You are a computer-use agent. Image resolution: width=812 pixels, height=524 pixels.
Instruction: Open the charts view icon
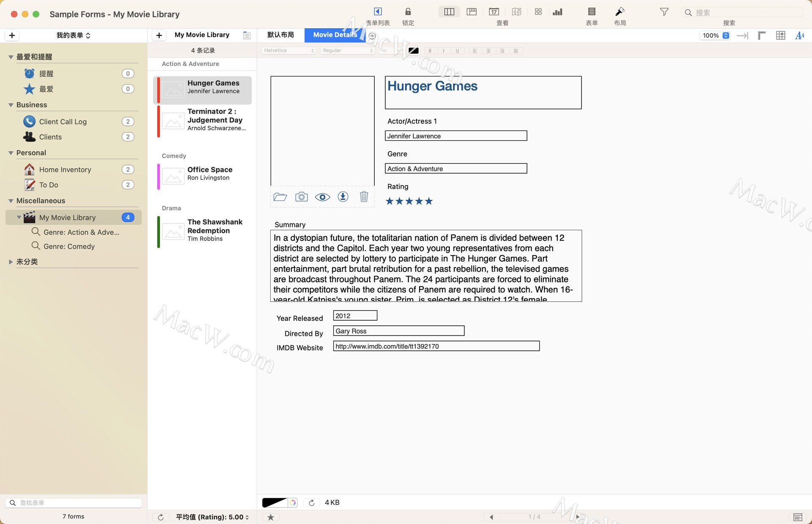point(558,12)
